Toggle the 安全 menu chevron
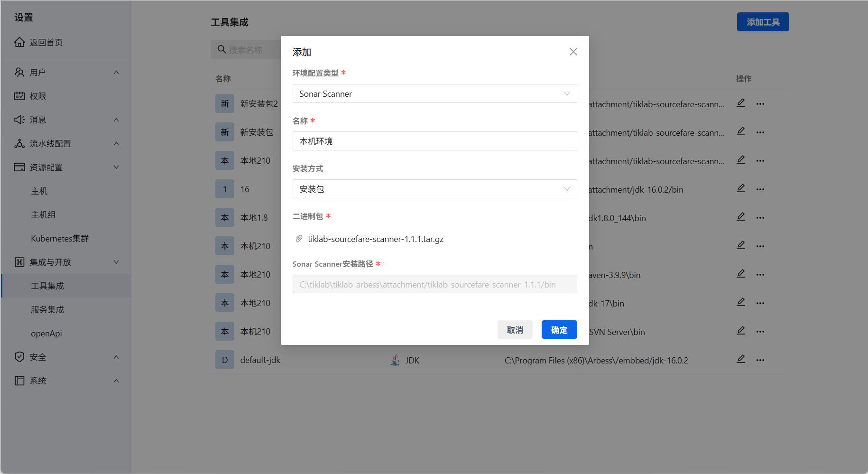Viewport: 868px width, 474px height. click(116, 357)
